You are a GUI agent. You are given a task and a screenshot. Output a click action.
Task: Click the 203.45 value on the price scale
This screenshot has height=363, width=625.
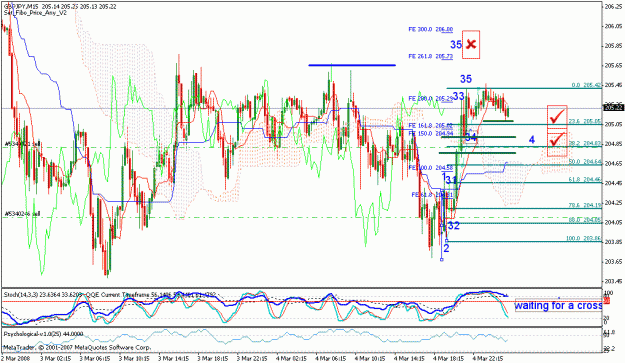click(614, 282)
